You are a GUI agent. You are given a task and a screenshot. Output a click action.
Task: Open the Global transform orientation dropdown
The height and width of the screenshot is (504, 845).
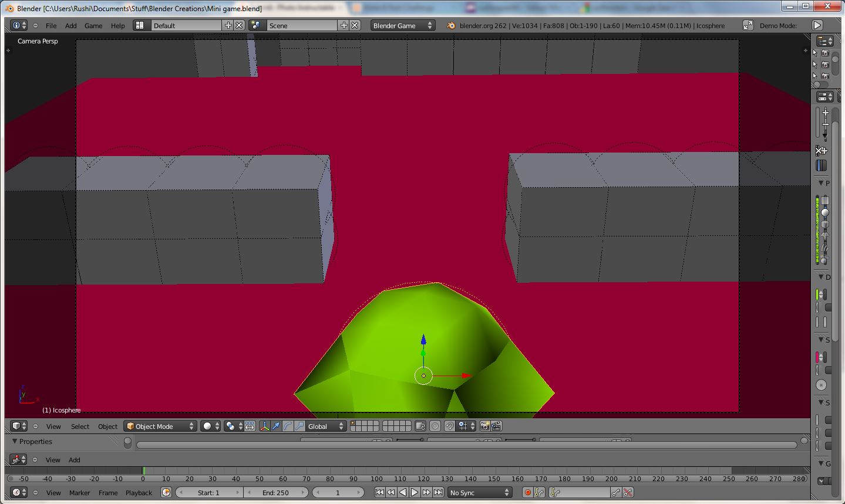[x=326, y=426]
